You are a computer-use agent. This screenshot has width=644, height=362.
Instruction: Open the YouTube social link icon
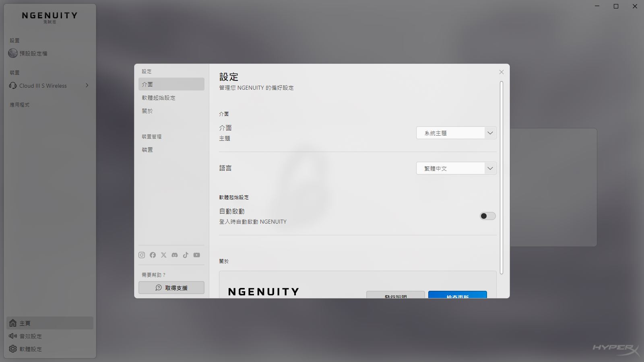[196, 255]
